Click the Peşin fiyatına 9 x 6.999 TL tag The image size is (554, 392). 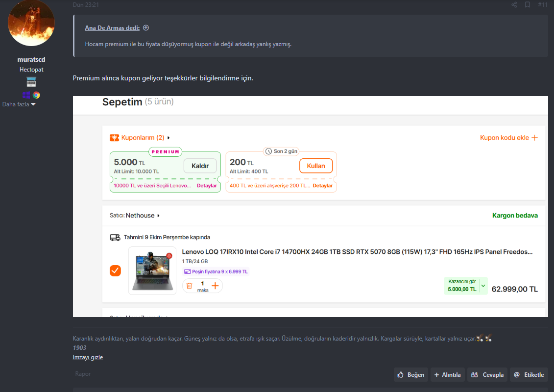pyautogui.click(x=216, y=271)
